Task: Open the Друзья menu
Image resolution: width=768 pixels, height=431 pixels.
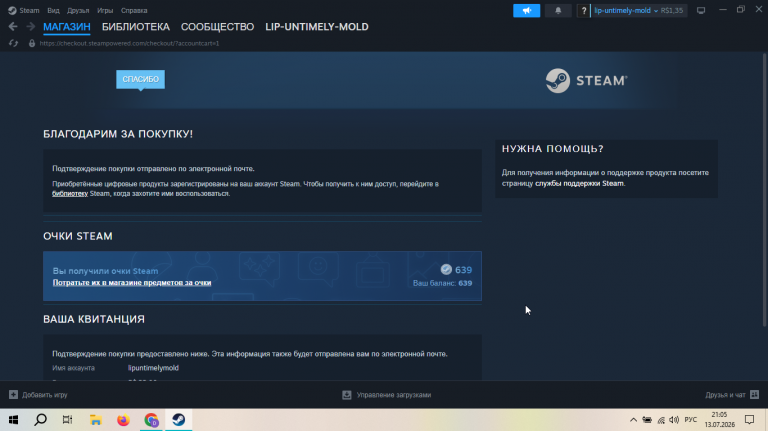Action: point(78,10)
